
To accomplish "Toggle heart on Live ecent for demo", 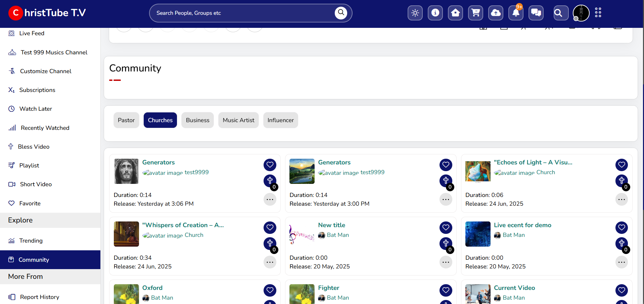I will click(x=622, y=227).
